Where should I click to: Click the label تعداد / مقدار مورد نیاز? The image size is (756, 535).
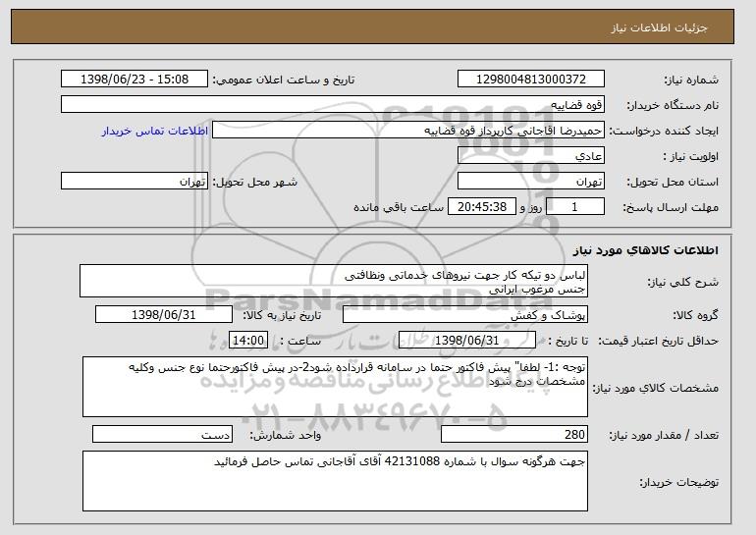(x=665, y=435)
